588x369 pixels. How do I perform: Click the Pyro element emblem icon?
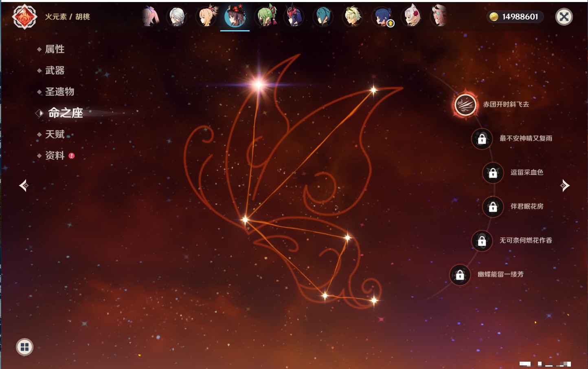(x=25, y=17)
